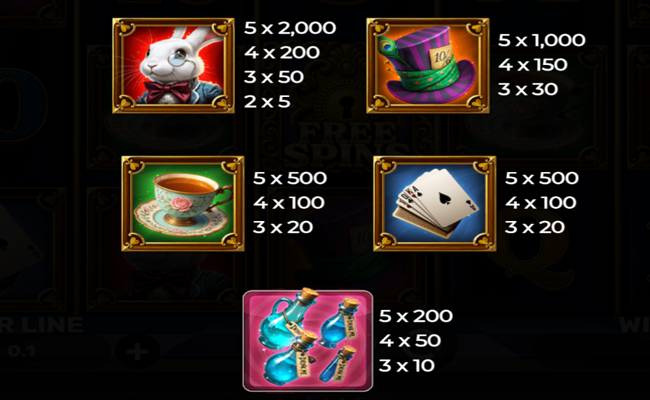650x400 pixels.
Task: Click the blue potion bottles symbol
Action: coord(308,341)
